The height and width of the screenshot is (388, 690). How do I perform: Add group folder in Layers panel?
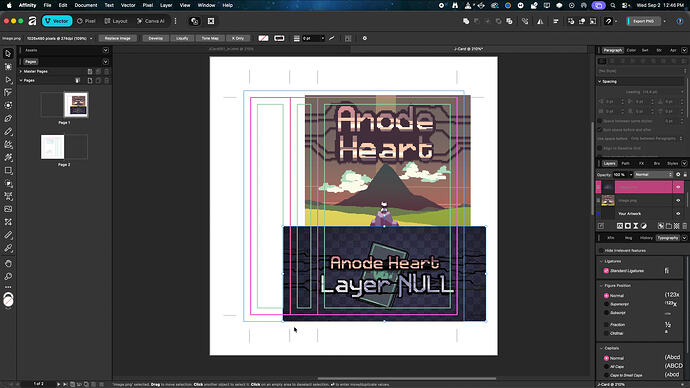(669, 226)
